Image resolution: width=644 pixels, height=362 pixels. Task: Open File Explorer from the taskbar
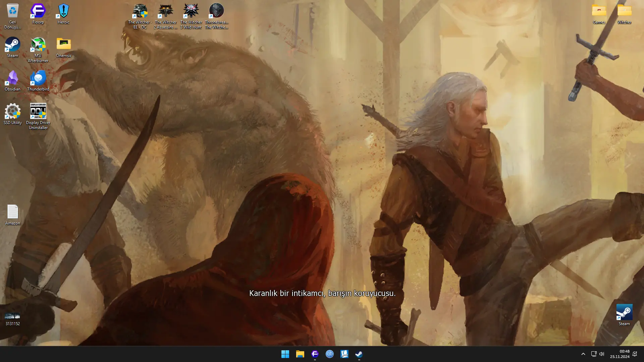coord(300,354)
